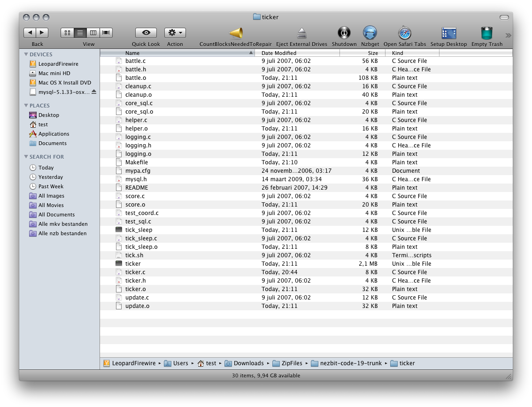532x407 pixels.
Task: Go to nezbit-code-19-trunk in path bar
Action: 346,363
